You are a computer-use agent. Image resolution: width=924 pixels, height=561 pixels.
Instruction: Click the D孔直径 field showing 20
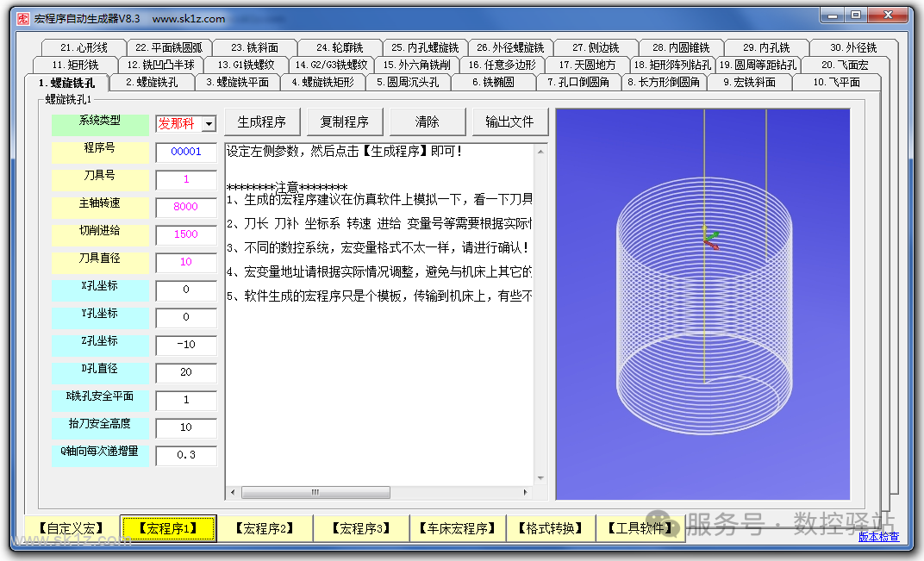pos(186,372)
